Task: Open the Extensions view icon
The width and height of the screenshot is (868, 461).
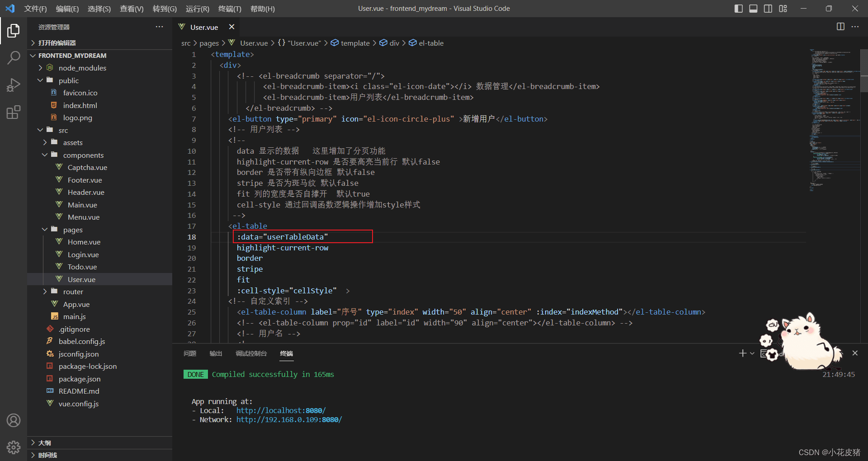Action: (14, 112)
